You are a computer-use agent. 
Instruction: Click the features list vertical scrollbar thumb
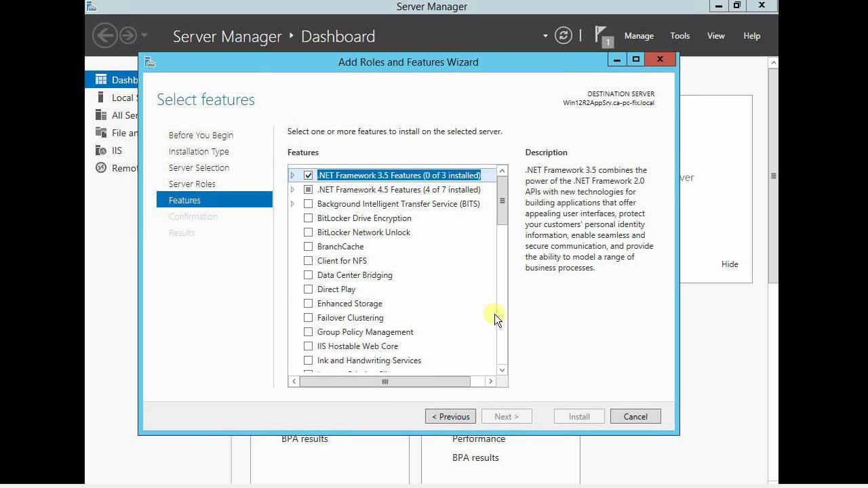coord(502,201)
